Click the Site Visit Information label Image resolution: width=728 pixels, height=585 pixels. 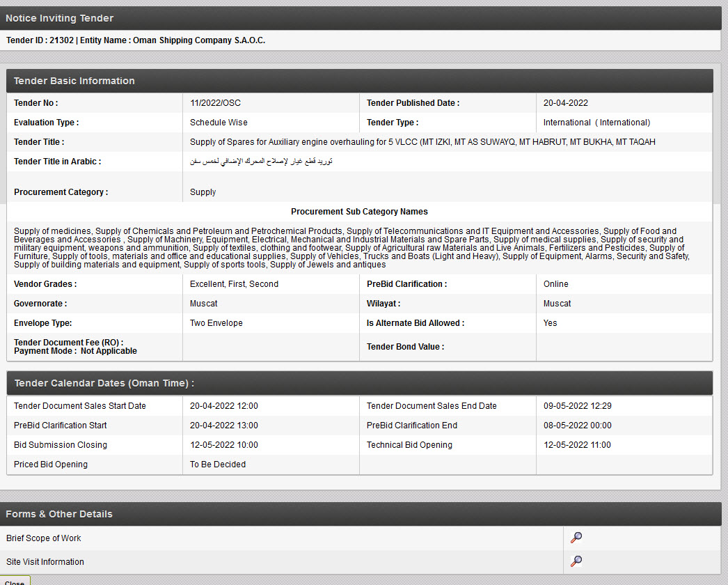tap(45, 562)
